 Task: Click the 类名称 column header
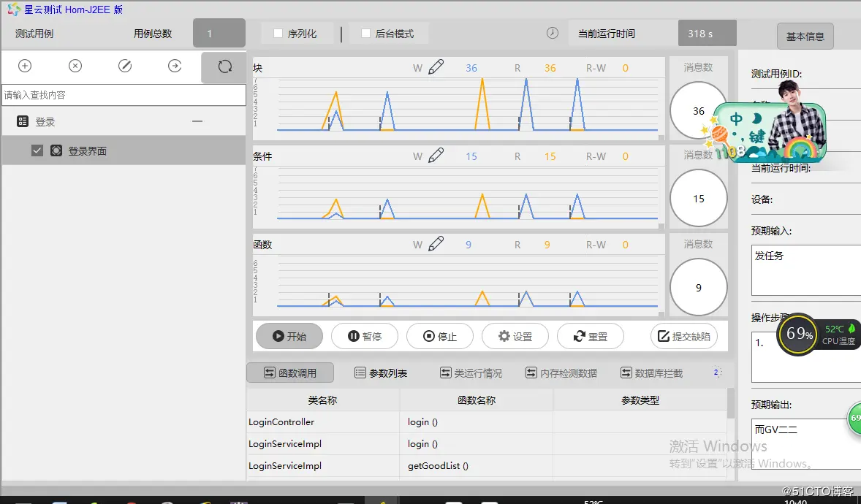point(323,400)
